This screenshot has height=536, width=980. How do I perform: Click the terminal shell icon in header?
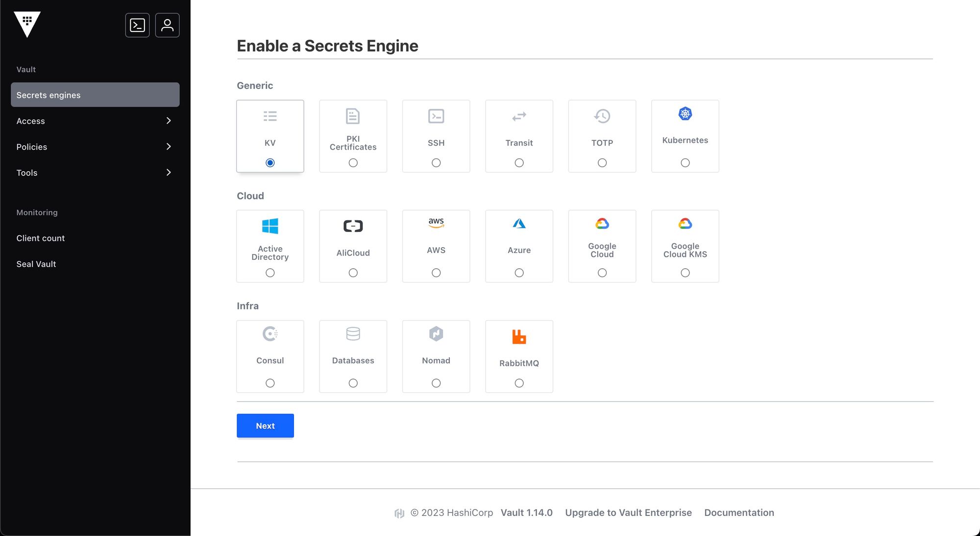tap(138, 25)
